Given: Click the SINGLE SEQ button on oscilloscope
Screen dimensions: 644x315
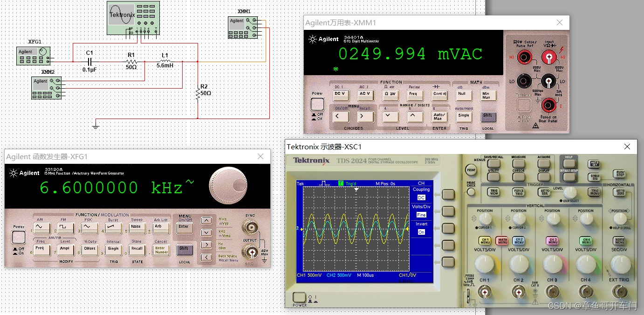Looking at the screenshot, I should tap(594, 177).
